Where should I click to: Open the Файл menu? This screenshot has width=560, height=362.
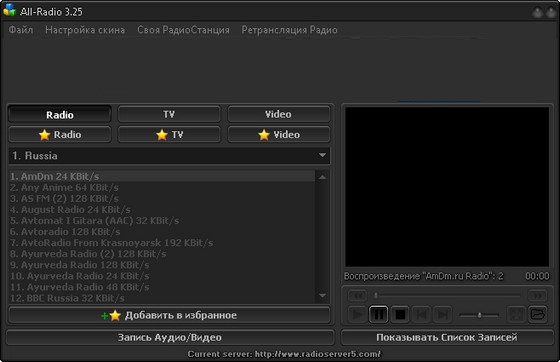pyautogui.click(x=21, y=30)
